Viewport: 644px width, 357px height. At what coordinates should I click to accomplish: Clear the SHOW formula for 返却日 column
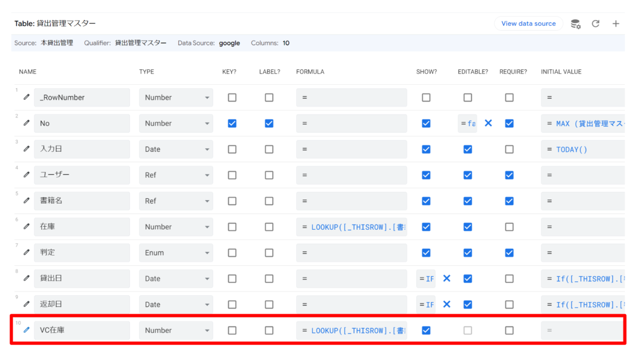coord(447,304)
